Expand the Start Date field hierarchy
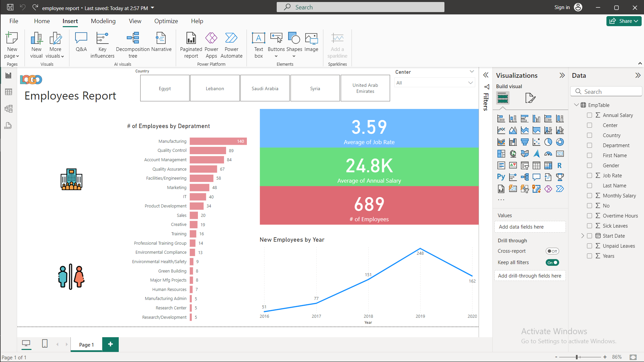Image resolution: width=644 pixels, height=362 pixels. (583, 236)
